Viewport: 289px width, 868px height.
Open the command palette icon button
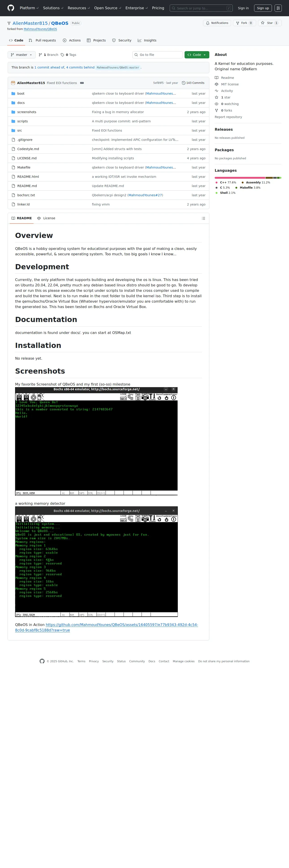point(278,8)
